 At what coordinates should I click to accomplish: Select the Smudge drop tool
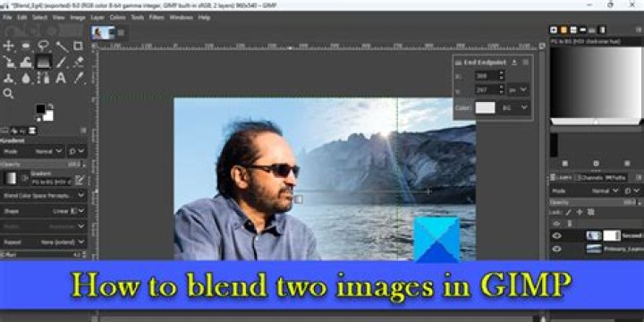[x=26, y=78]
